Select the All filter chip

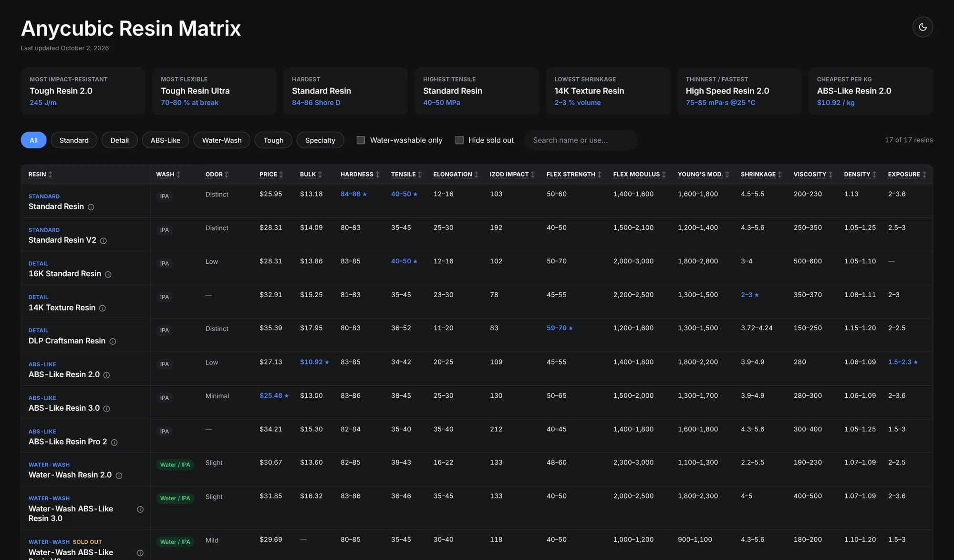click(x=33, y=140)
